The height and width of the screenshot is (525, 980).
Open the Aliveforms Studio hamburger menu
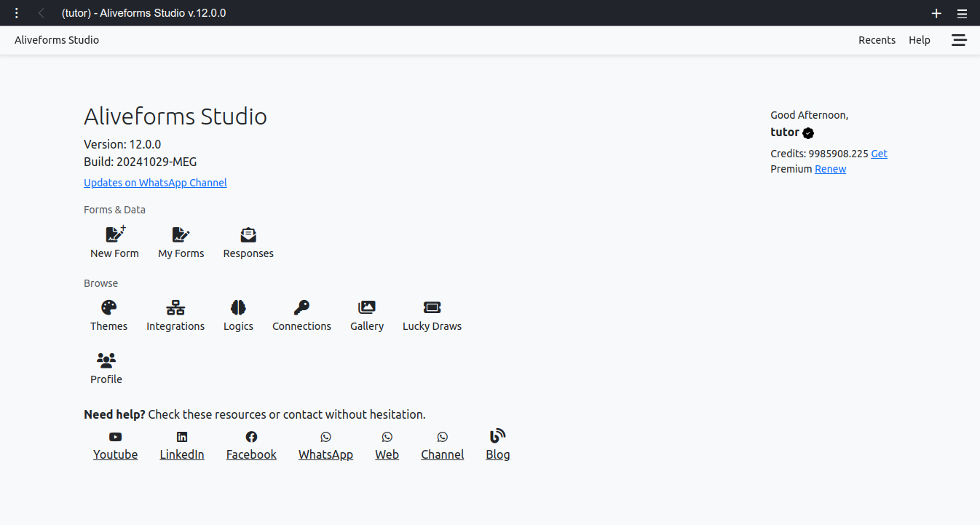tap(959, 40)
